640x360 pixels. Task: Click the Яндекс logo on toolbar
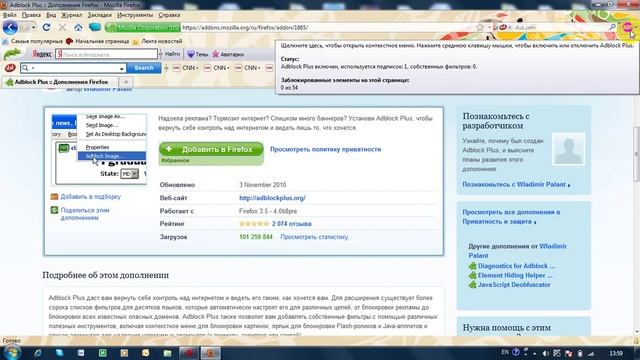42,54
